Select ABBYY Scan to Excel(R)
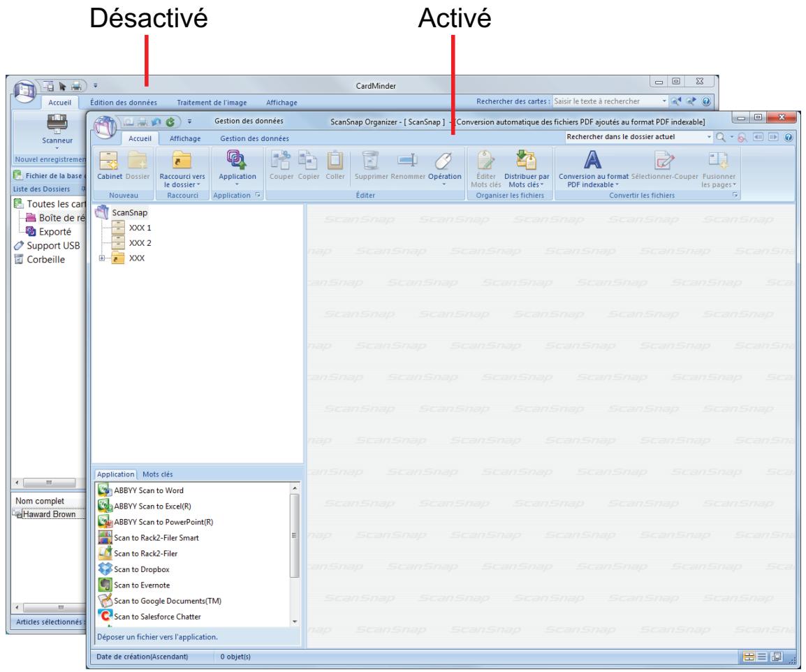 coord(145,506)
